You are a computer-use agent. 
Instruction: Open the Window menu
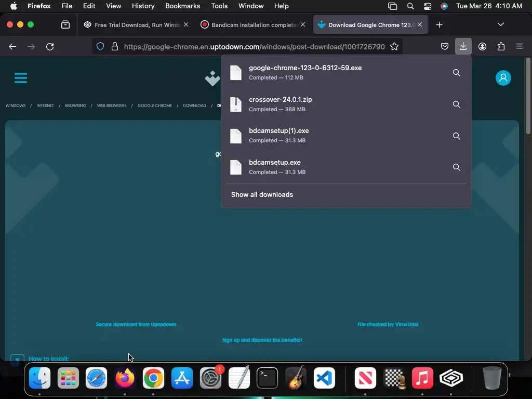251,6
